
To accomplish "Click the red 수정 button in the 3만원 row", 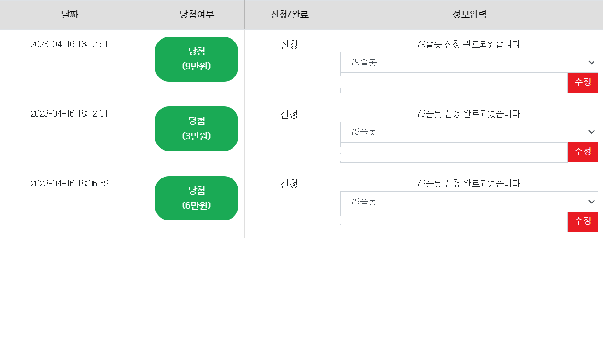I will tap(583, 152).
